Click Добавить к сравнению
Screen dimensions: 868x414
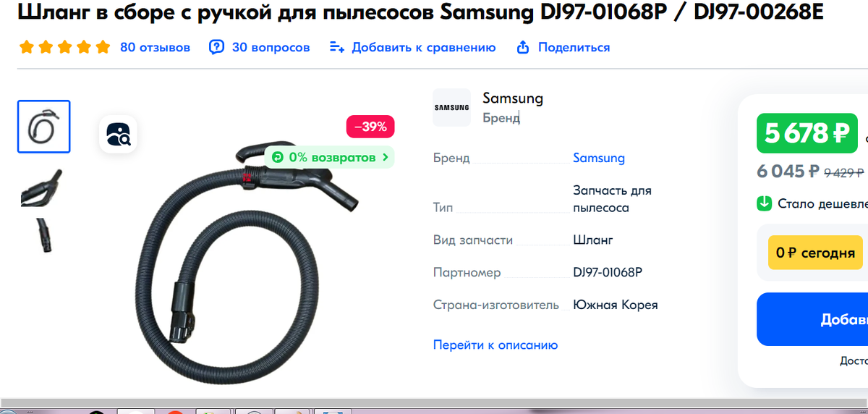(x=424, y=47)
